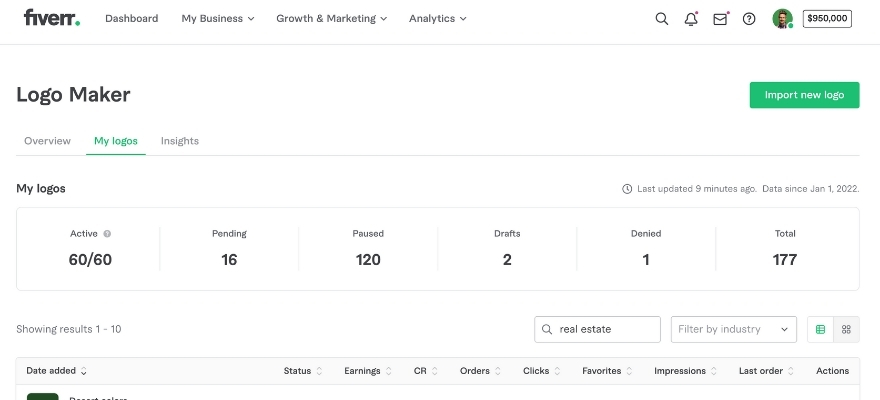880x400 pixels.
Task: Click the $950,000 balance button
Action: (x=827, y=19)
